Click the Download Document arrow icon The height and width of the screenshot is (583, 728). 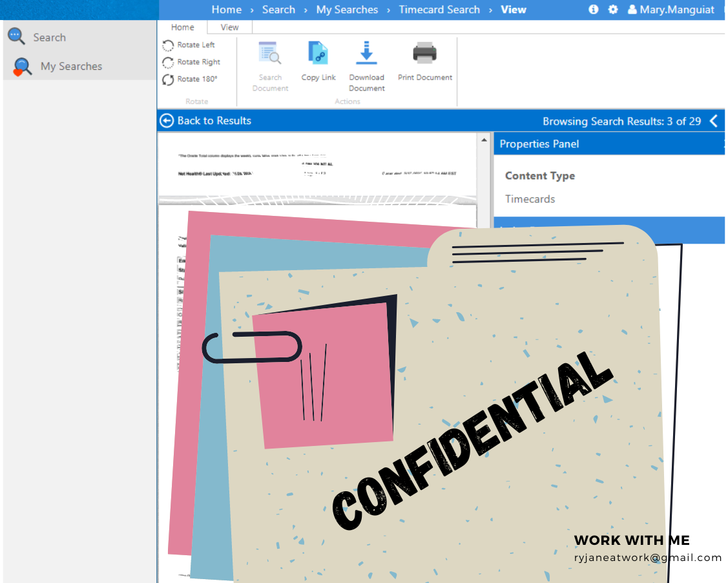(366, 52)
